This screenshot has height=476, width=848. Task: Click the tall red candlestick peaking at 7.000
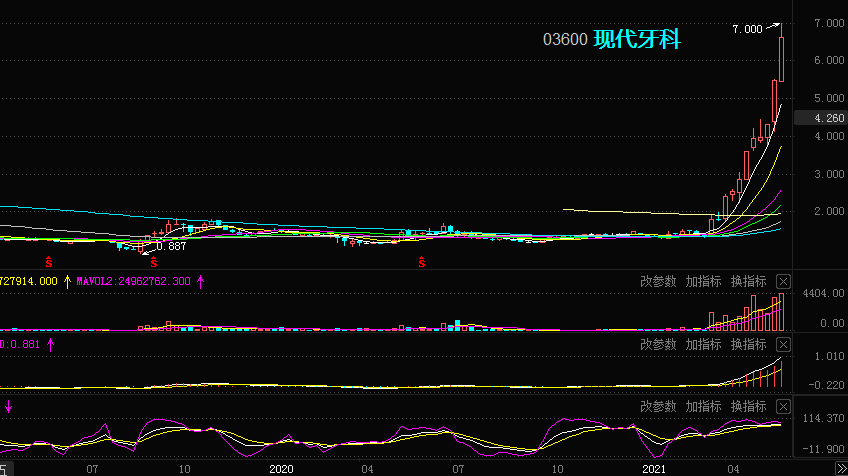tap(781, 53)
